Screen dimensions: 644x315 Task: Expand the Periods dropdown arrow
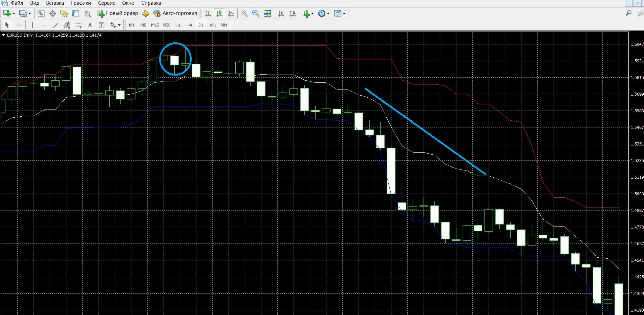pos(328,14)
